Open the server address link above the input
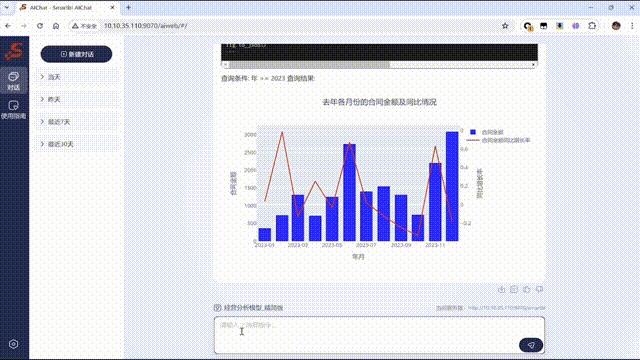The width and height of the screenshot is (640, 360). (x=507, y=308)
